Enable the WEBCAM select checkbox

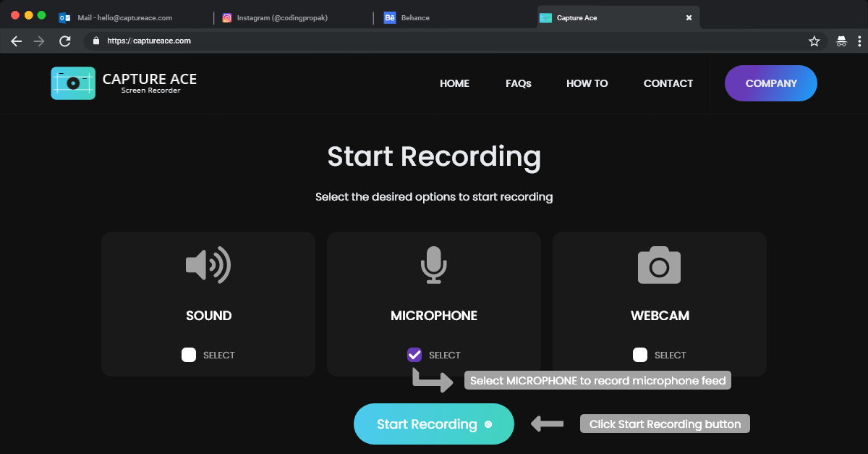click(640, 355)
